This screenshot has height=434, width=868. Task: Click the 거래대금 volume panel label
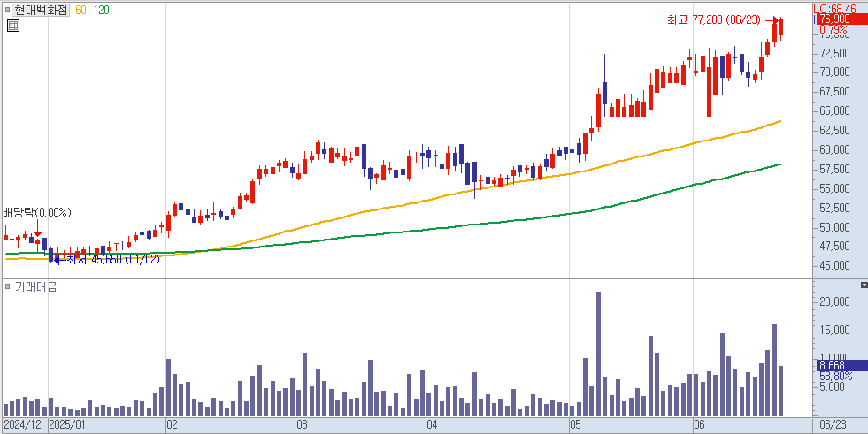pos(36,286)
